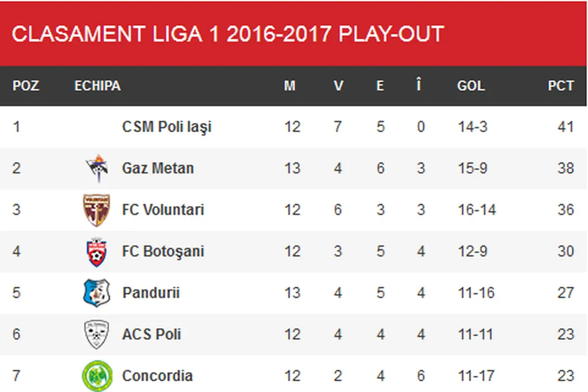The image size is (588, 392).
Task: Click the ACS Poli team name
Action: click(x=152, y=334)
